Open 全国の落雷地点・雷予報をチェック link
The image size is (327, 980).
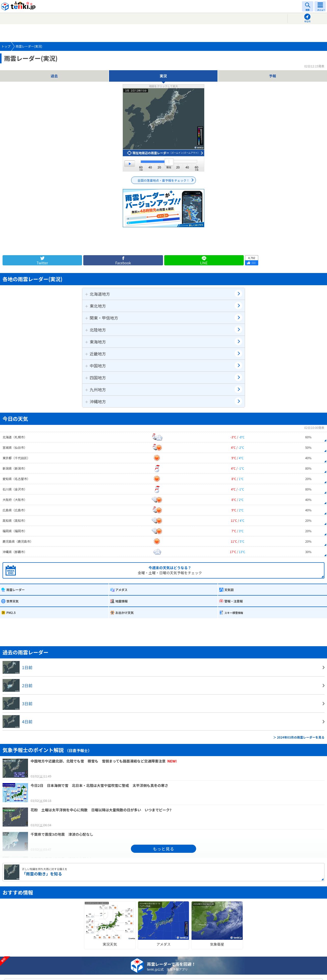(163, 180)
